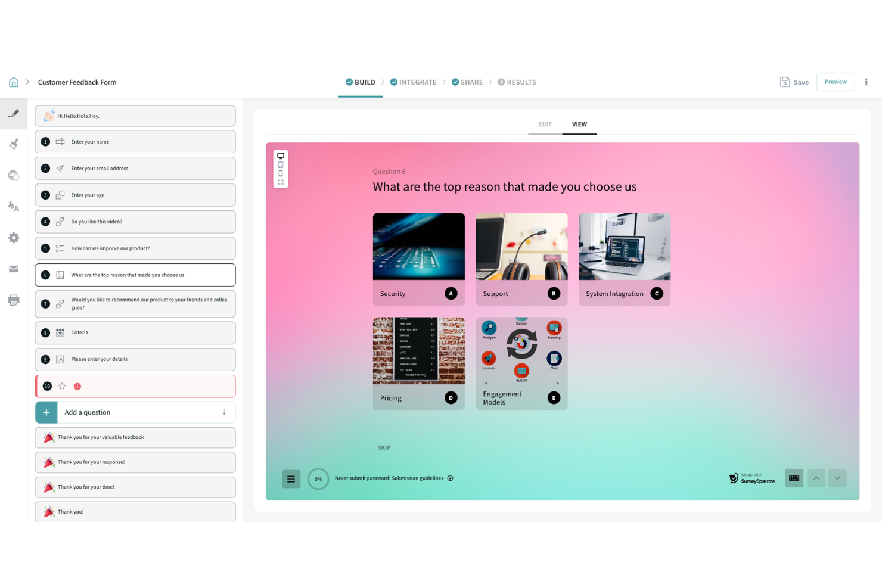Click the email notifications envelope icon
The height and width of the screenshot is (588, 882).
pos(13,269)
